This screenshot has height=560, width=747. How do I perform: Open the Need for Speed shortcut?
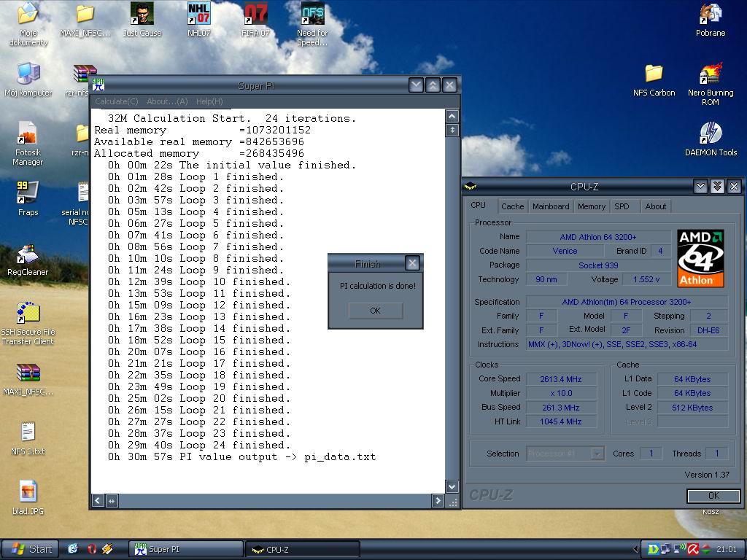click(x=312, y=24)
